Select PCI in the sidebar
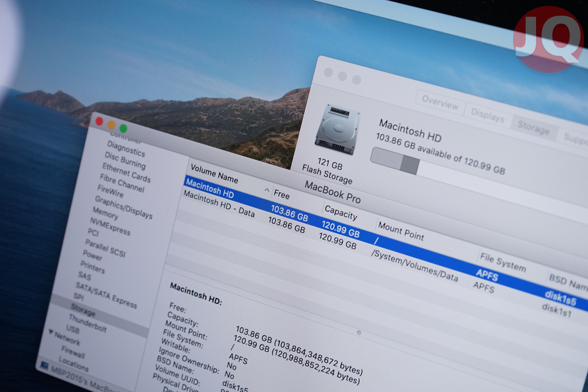The width and height of the screenshot is (588, 392). (93, 232)
